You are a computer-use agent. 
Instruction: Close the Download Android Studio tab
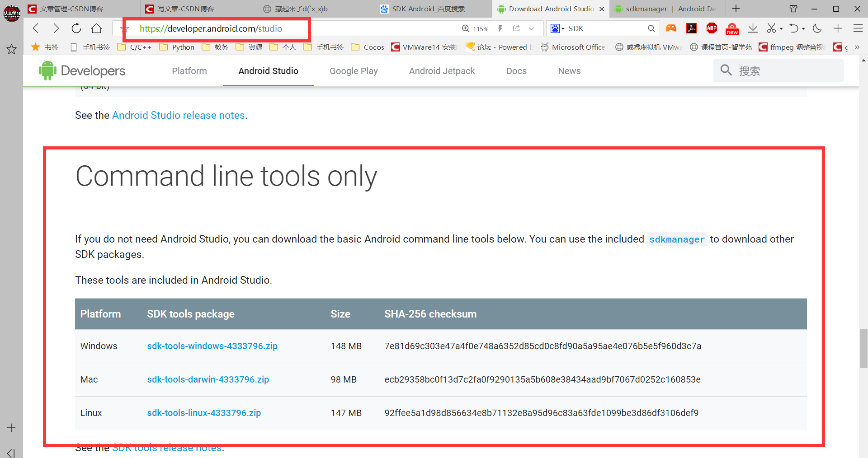pyautogui.click(x=602, y=9)
